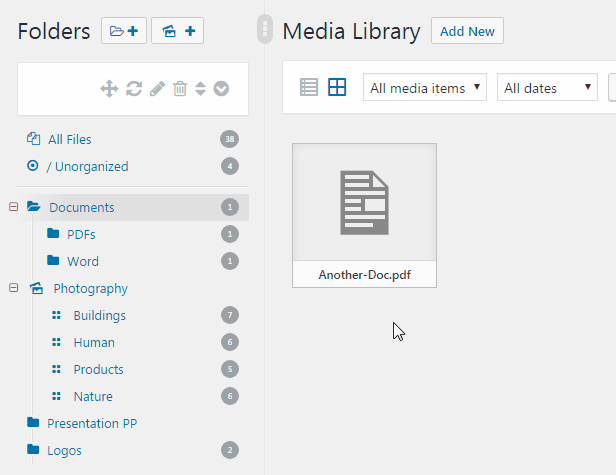Select the move tool icon
Screen dimensions: 616x475
[109, 88]
